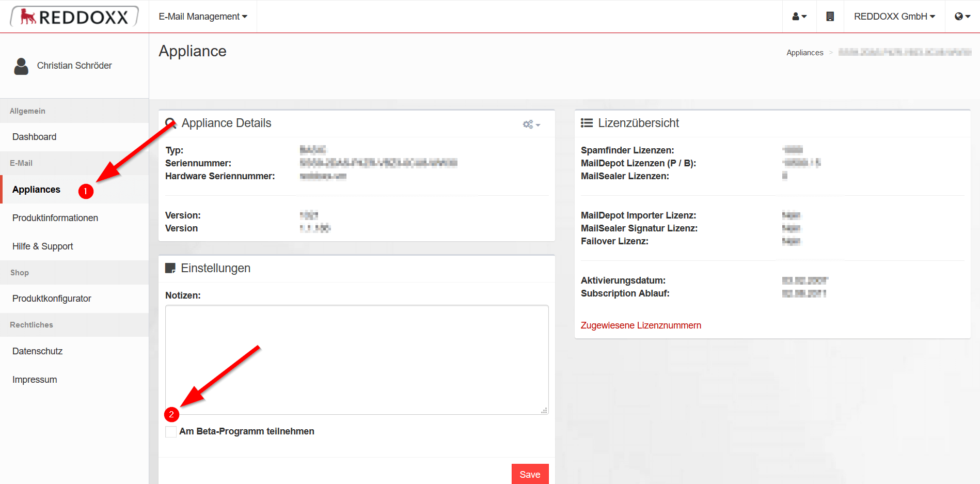
Task: Open Hilfe & Support from the sidebar
Action: pyautogui.click(x=42, y=246)
